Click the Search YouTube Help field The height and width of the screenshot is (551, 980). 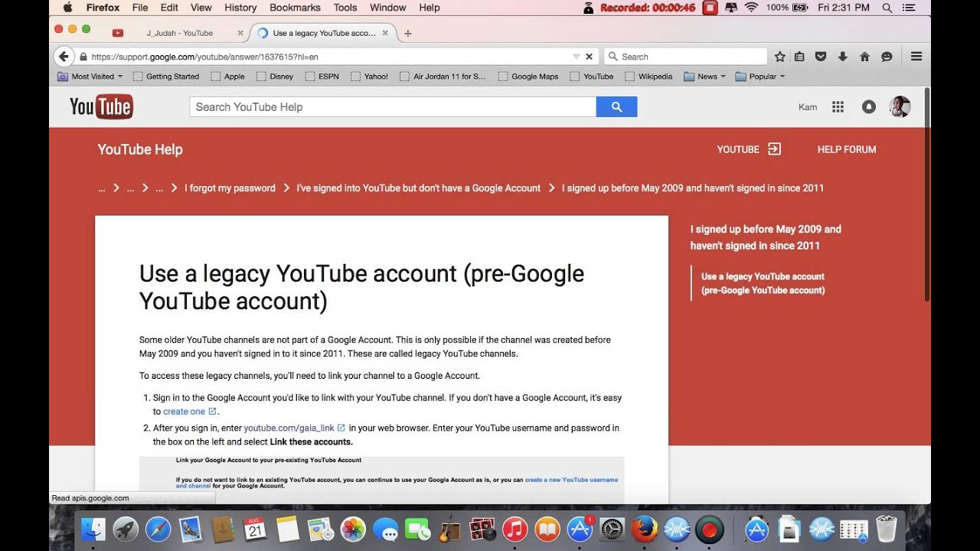tap(393, 107)
